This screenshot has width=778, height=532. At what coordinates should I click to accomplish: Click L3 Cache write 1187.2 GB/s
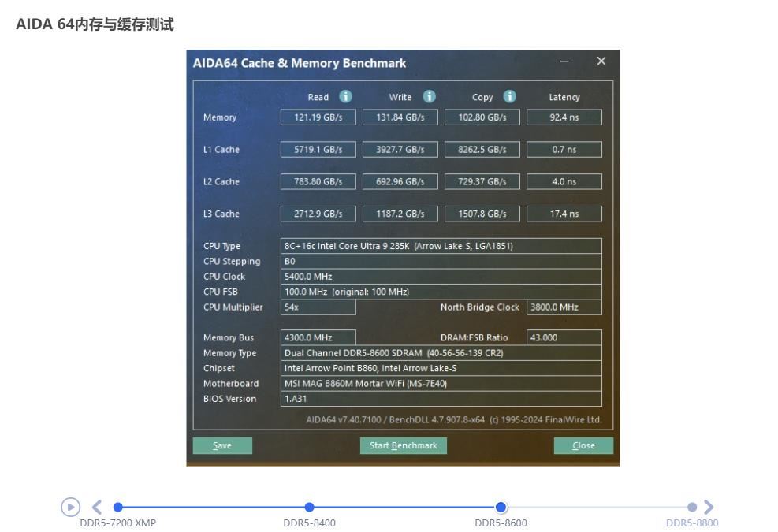[x=400, y=214]
